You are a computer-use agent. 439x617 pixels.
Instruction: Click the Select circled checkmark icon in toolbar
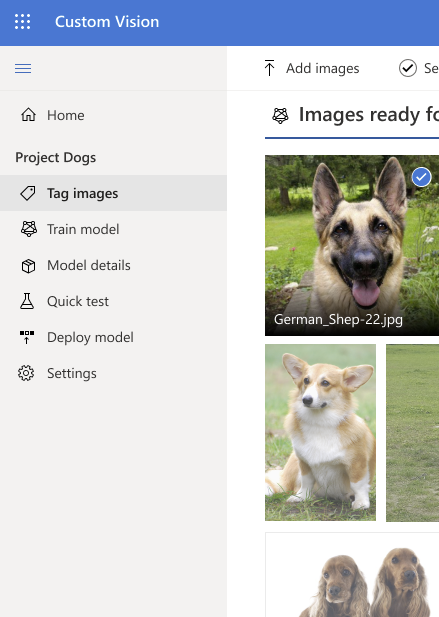click(408, 68)
